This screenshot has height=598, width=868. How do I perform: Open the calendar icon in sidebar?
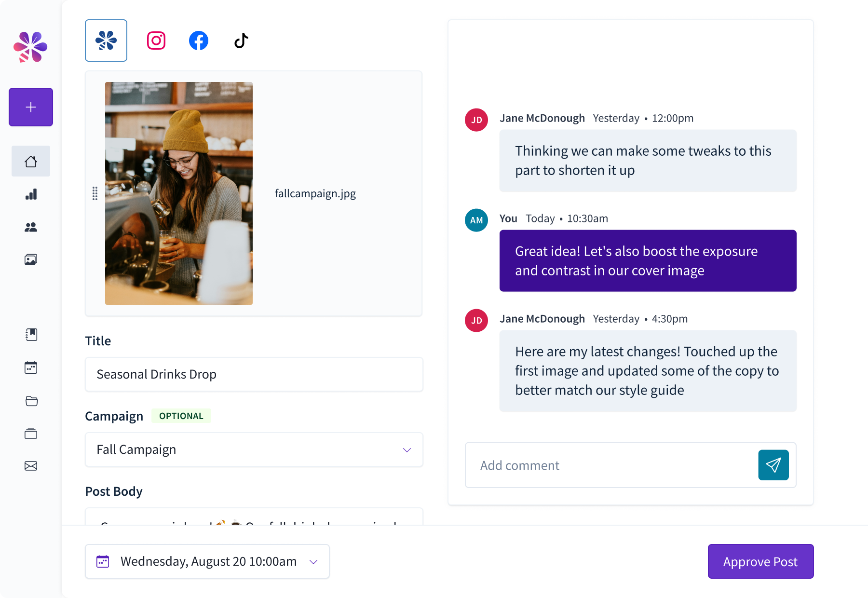tap(31, 367)
